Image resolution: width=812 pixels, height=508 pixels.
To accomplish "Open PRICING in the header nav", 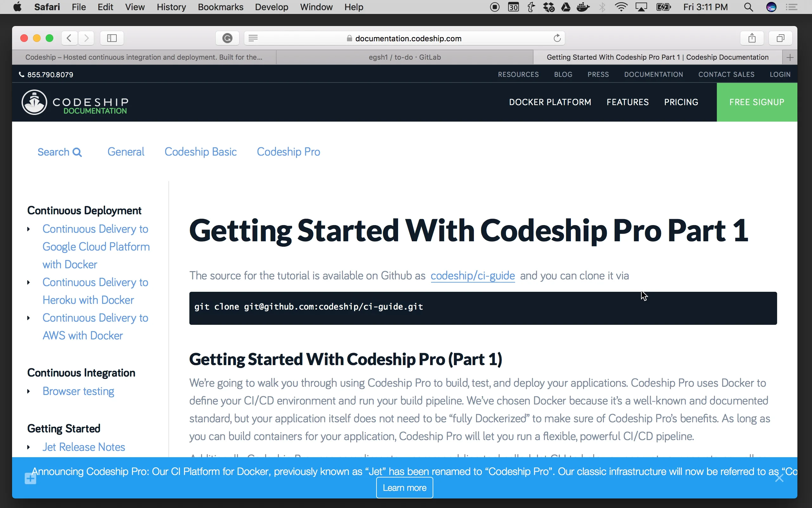I will pos(681,102).
